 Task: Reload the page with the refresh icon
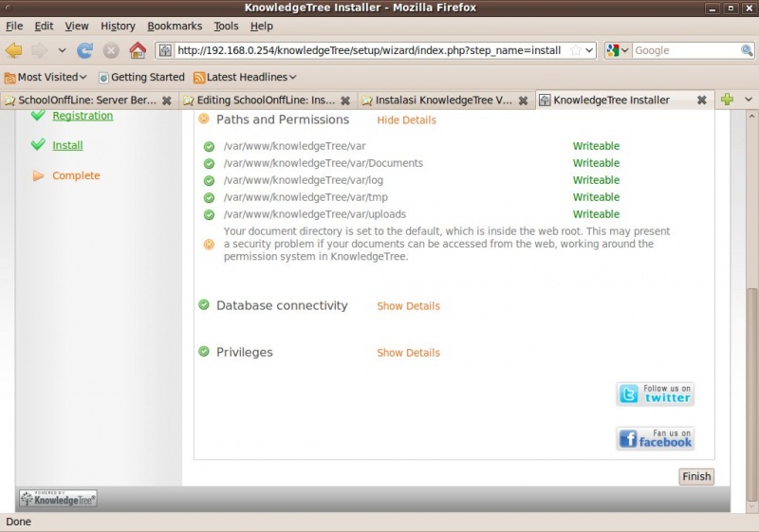click(85, 50)
